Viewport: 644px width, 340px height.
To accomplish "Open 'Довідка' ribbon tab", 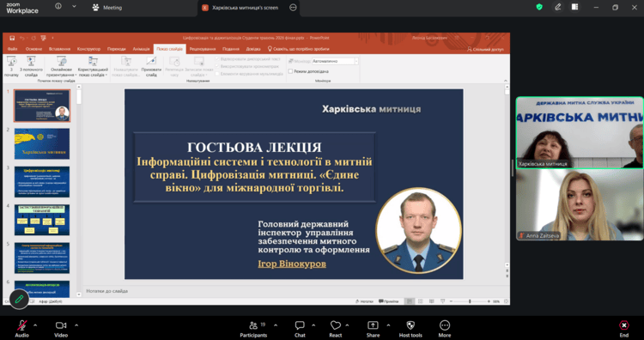I will point(253,49).
